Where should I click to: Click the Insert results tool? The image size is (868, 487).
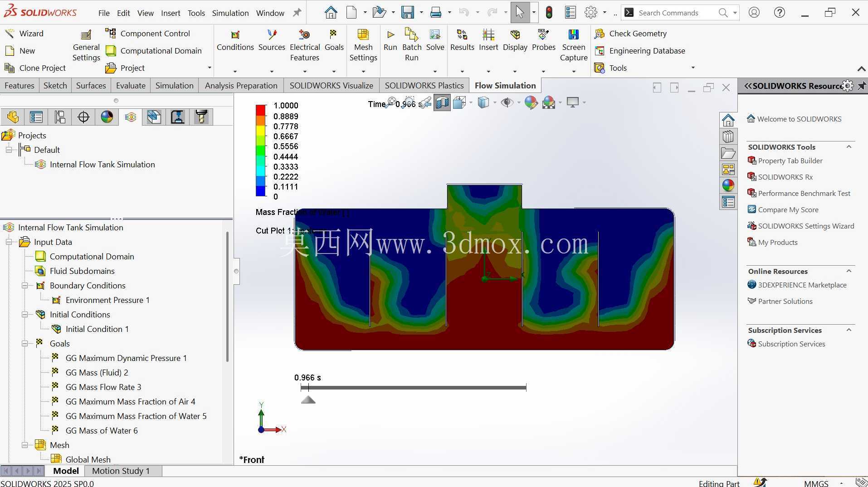[x=488, y=41]
